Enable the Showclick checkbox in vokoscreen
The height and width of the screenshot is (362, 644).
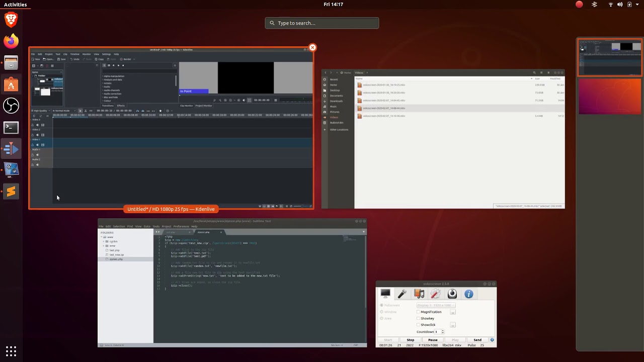pos(418,325)
